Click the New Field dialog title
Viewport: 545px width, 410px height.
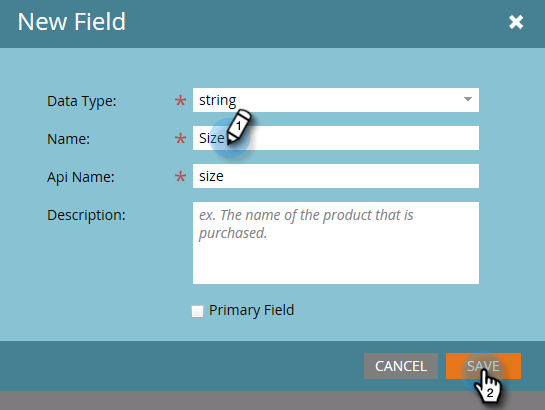72,22
